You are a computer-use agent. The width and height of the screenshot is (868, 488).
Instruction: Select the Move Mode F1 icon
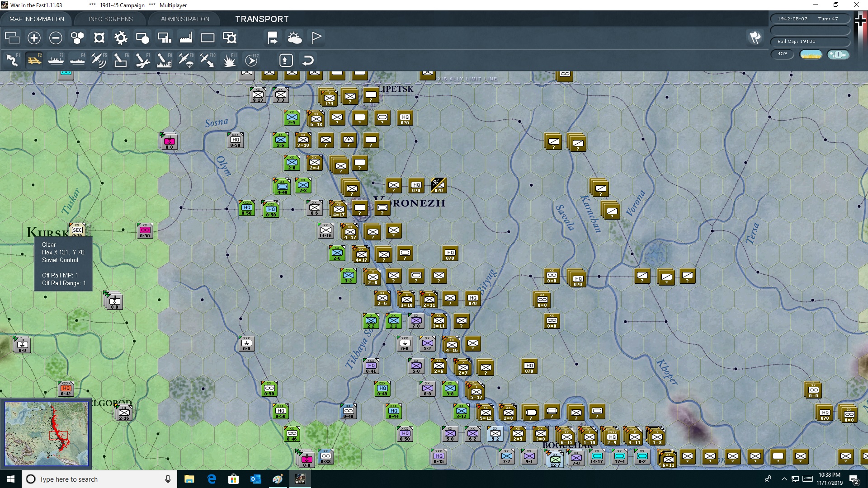12,60
